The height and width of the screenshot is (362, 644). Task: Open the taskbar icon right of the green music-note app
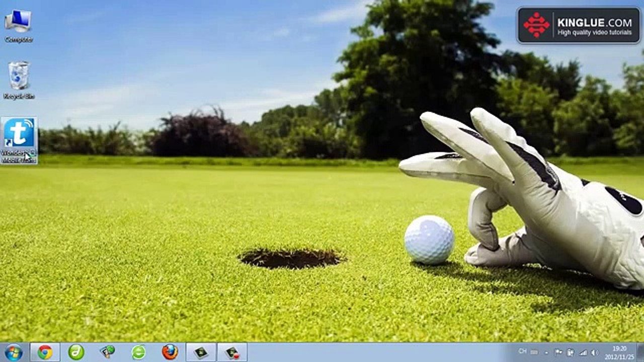tap(107, 352)
